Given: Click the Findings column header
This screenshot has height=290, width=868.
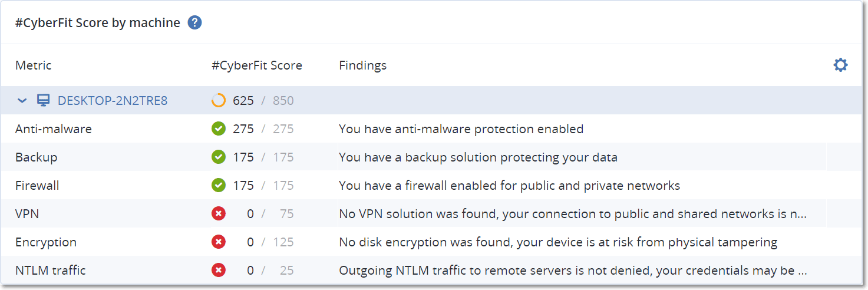Looking at the screenshot, I should pos(363,65).
